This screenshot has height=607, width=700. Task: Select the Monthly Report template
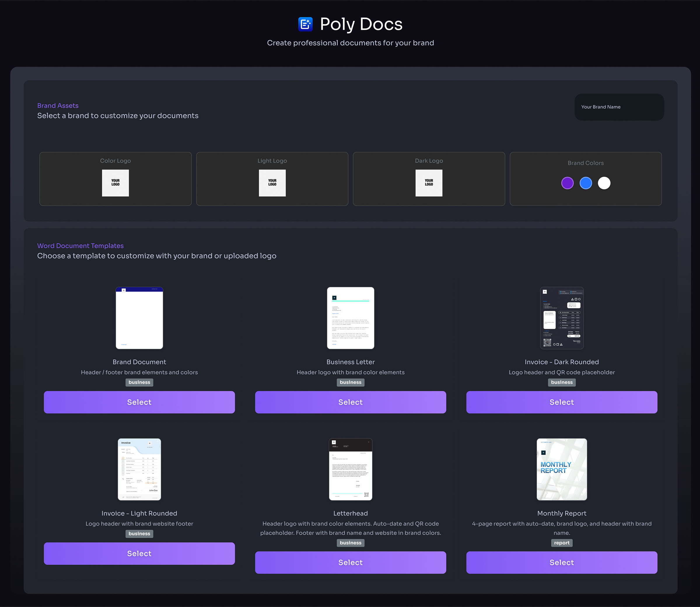(561, 562)
